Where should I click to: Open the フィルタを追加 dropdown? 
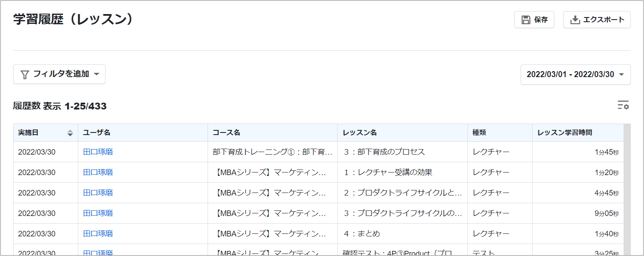59,74
